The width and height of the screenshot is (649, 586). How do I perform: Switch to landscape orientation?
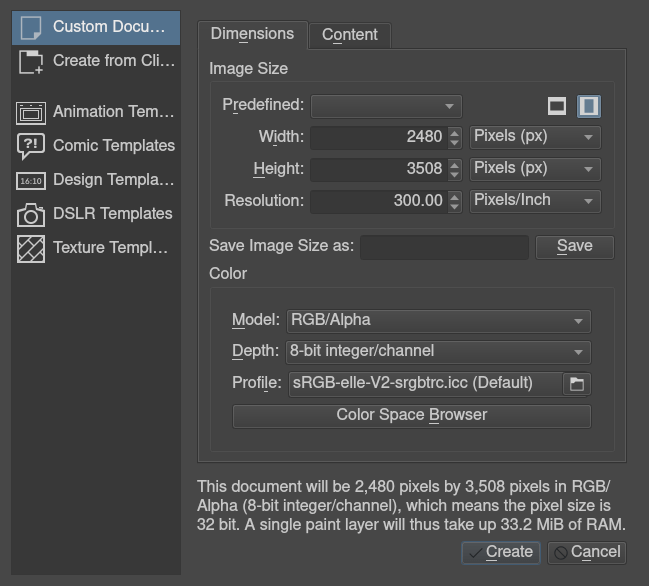pyautogui.click(x=557, y=106)
